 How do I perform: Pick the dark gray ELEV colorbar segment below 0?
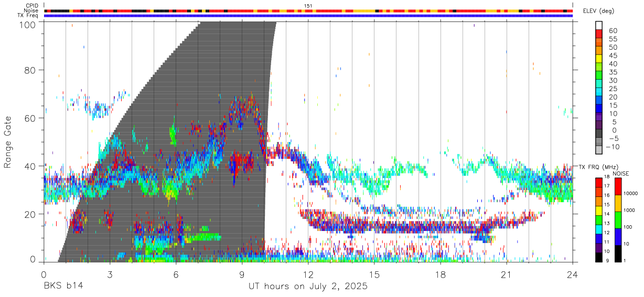point(599,134)
